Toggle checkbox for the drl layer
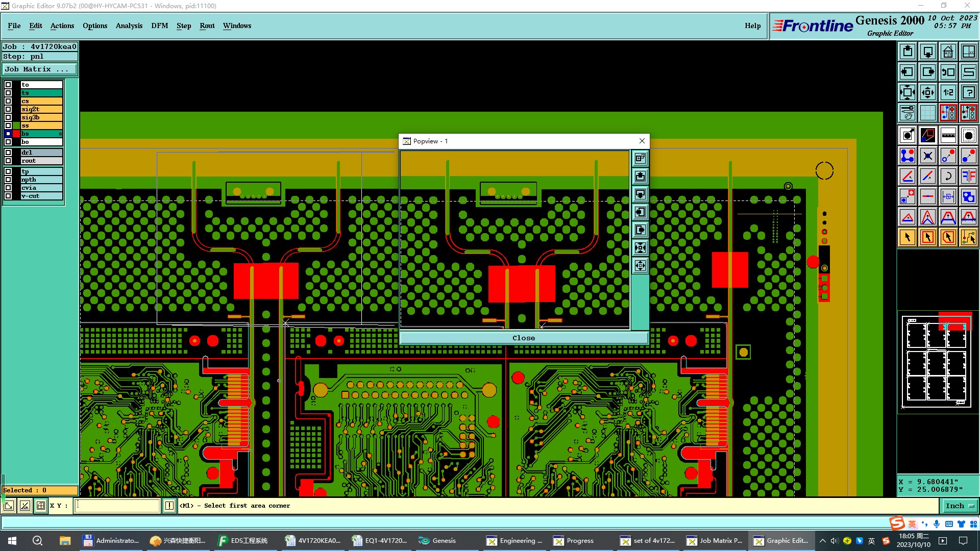This screenshot has height=551, width=980. pyautogui.click(x=8, y=153)
